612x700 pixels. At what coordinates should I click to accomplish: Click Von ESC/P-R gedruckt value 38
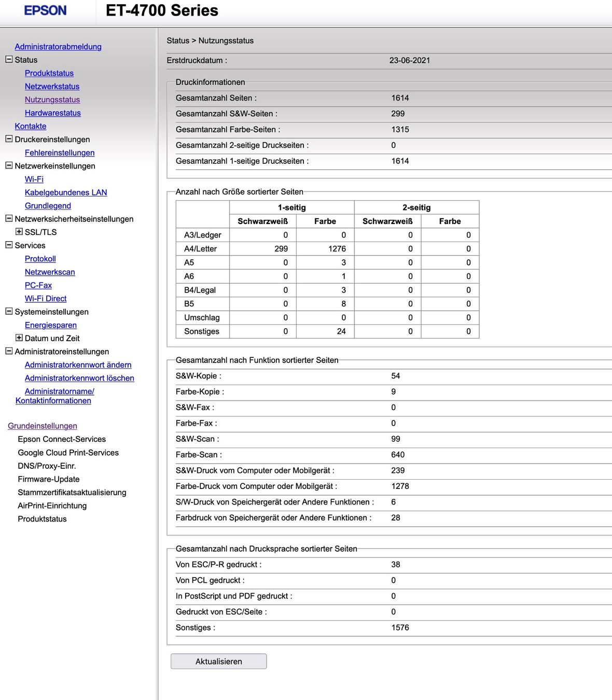tap(396, 565)
